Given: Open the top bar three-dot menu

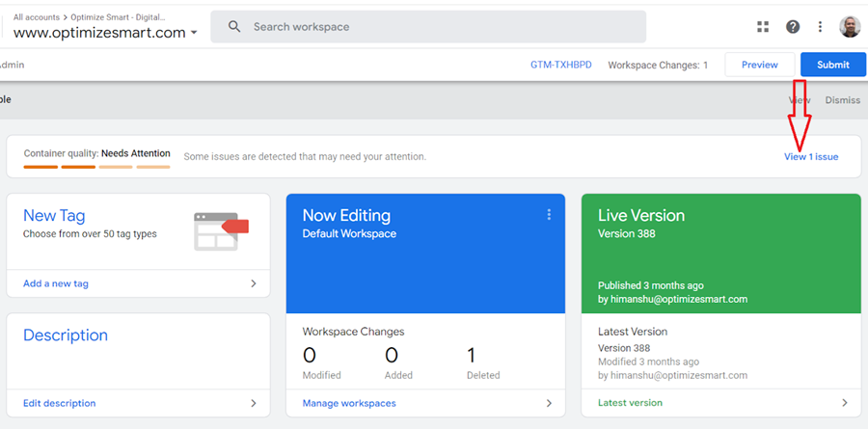Looking at the screenshot, I should [x=821, y=27].
